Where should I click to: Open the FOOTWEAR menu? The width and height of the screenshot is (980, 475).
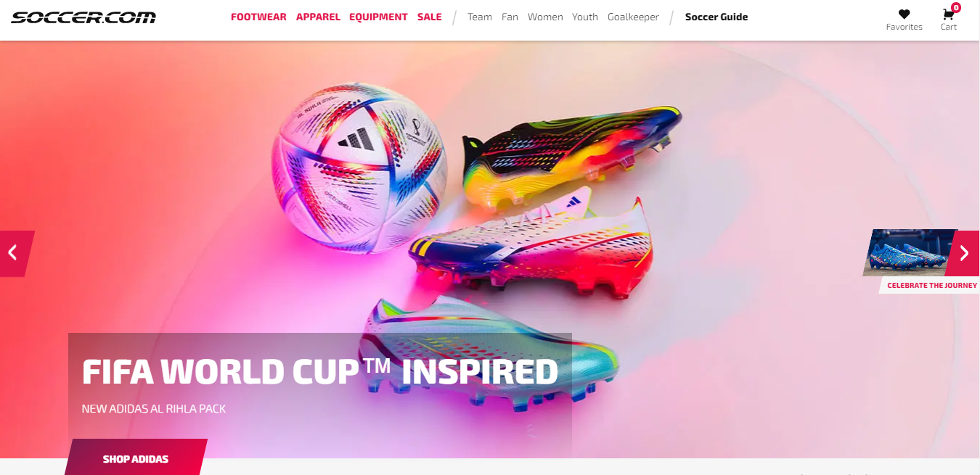coord(258,17)
